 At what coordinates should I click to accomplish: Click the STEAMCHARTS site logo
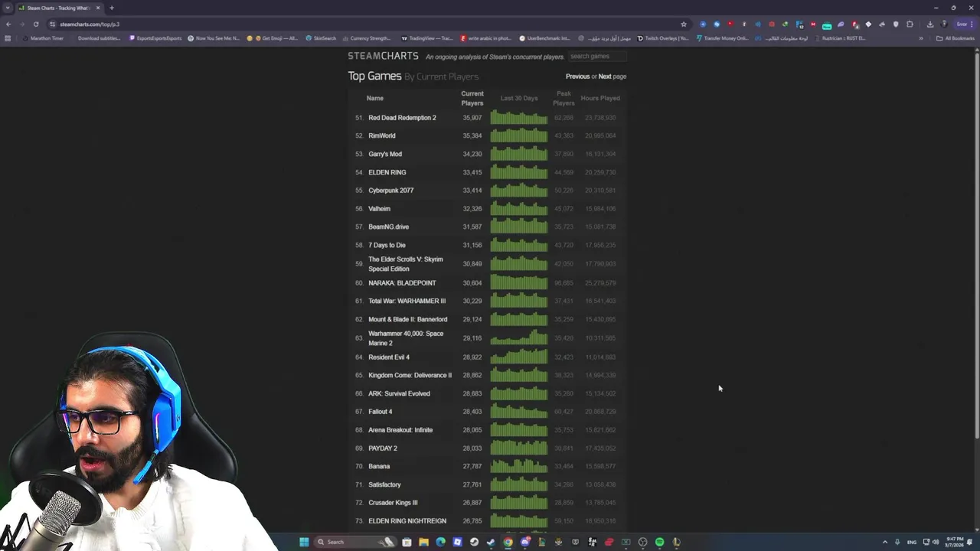pos(383,56)
